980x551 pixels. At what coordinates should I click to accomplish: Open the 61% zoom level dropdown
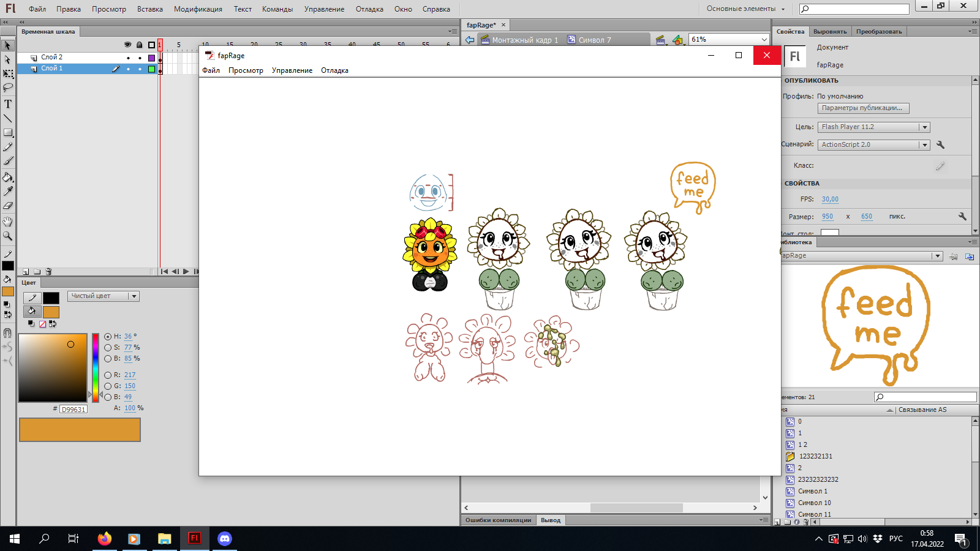[729, 39]
